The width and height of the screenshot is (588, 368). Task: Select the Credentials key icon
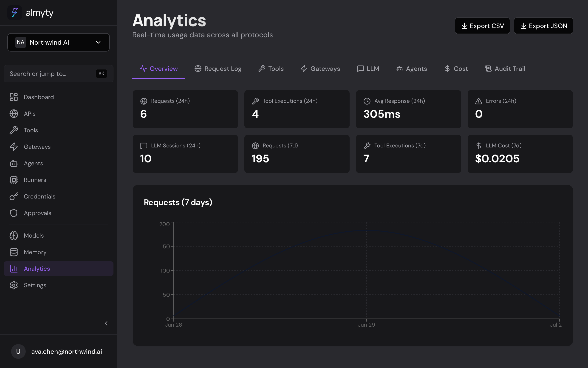14,196
